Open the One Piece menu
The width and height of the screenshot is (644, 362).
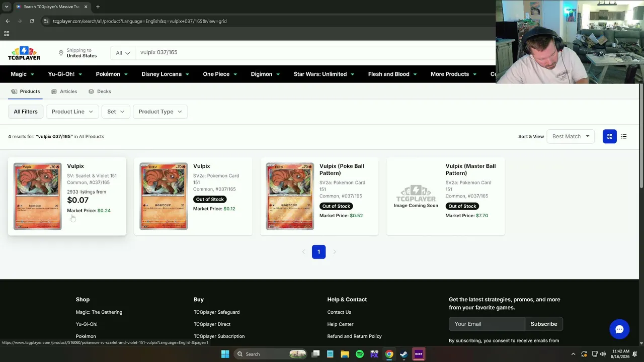tap(220, 74)
